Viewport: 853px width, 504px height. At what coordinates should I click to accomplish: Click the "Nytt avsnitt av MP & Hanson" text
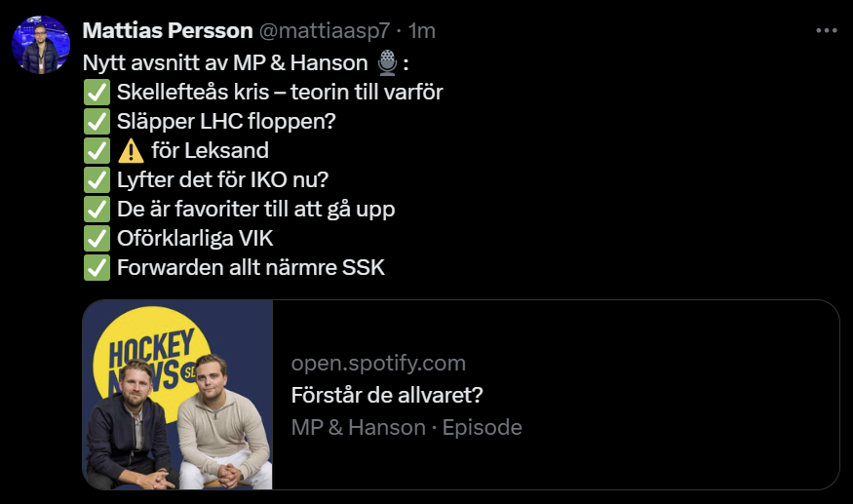[226, 63]
